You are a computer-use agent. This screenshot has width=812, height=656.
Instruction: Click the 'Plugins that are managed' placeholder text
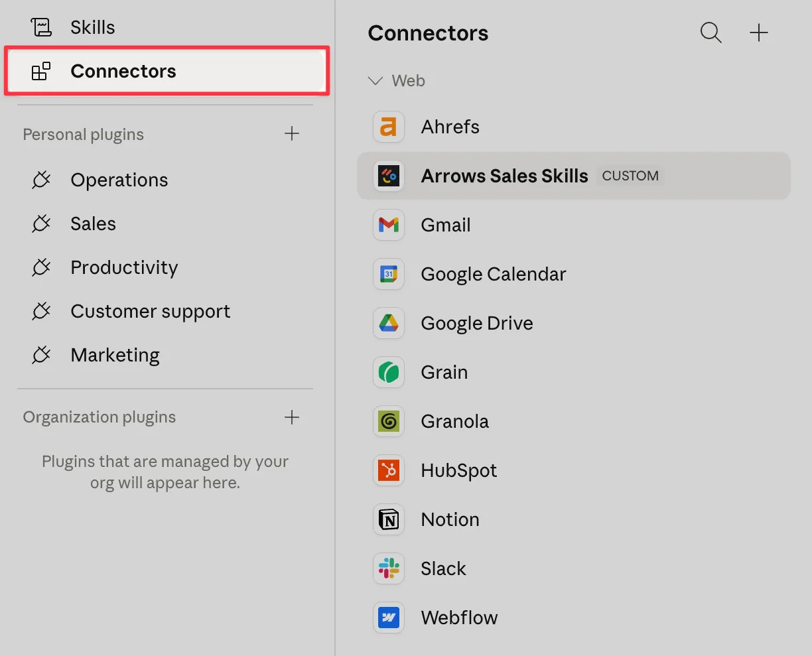(x=165, y=472)
